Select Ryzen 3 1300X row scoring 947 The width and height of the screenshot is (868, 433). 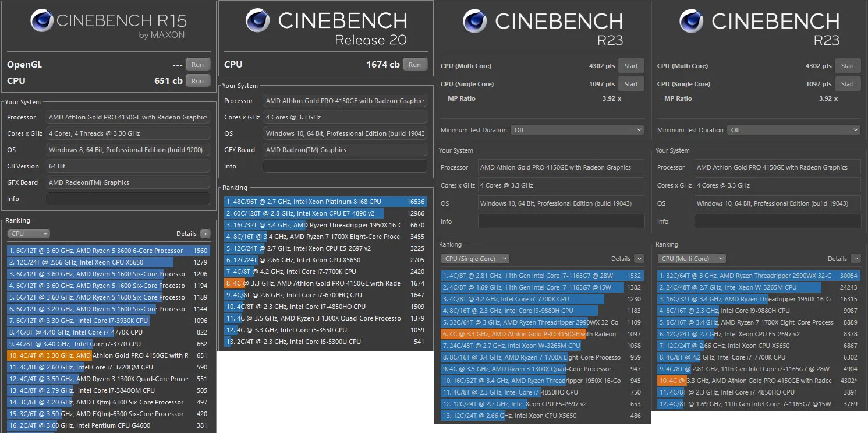(x=543, y=369)
